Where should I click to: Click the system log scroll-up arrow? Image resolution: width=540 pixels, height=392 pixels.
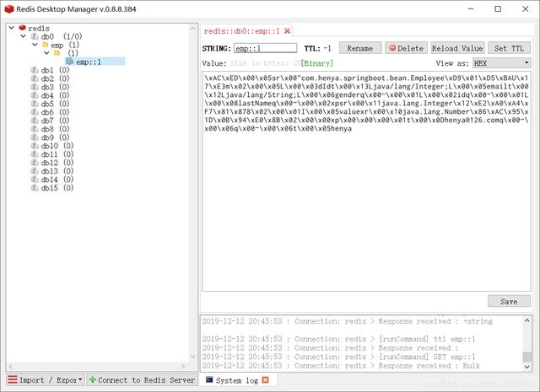pyautogui.click(x=526, y=320)
